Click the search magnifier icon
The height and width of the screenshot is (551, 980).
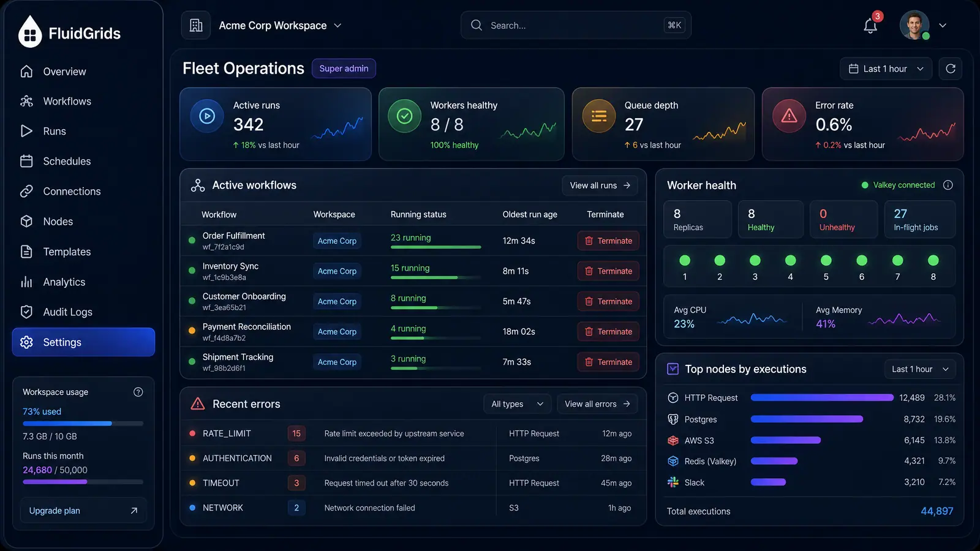pyautogui.click(x=477, y=25)
